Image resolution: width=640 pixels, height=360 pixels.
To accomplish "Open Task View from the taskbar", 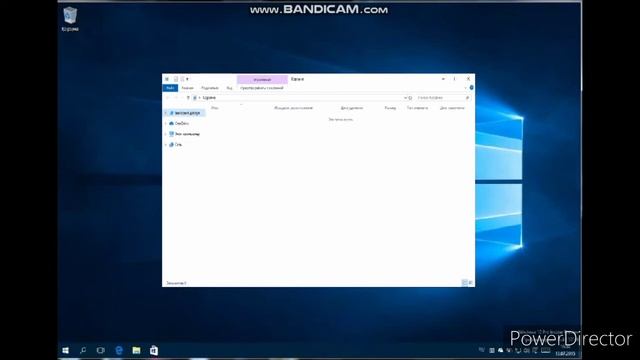I will 100,350.
